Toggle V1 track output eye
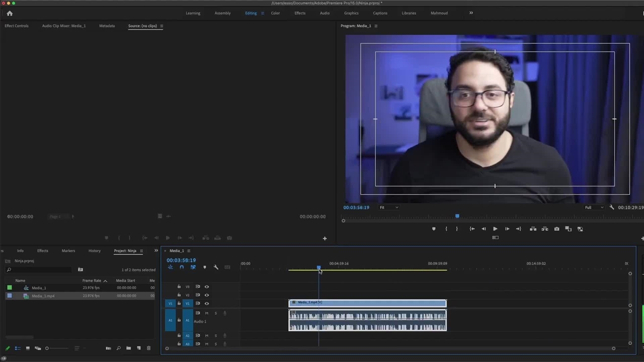The image size is (644, 362). click(x=206, y=303)
